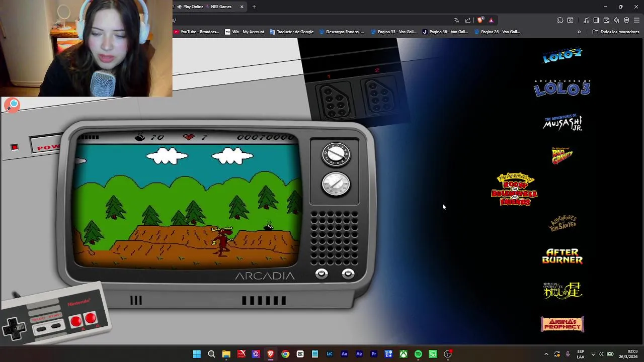Viewport: 644px width, 362px height.
Task: Click the share page icon in address bar
Action: [x=468, y=20]
